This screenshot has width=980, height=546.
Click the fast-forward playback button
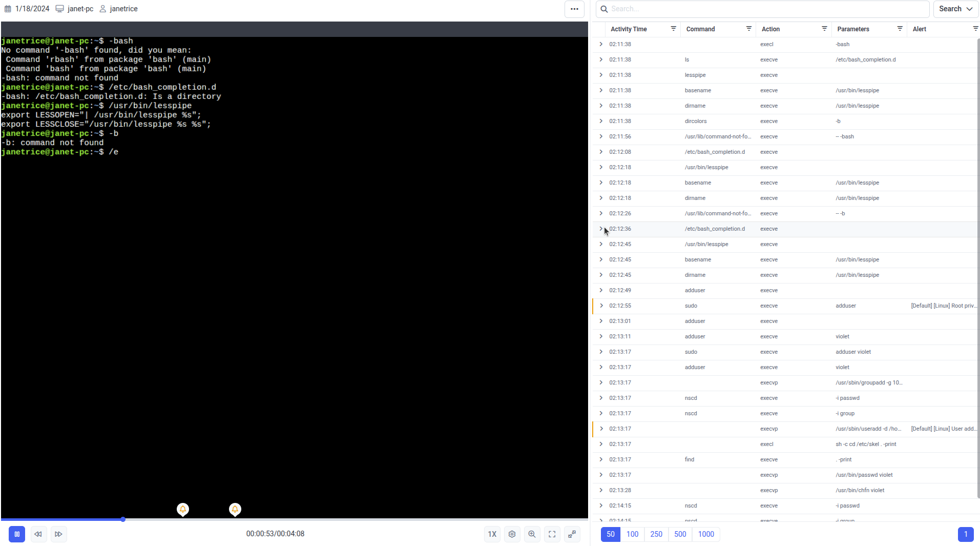click(x=59, y=534)
